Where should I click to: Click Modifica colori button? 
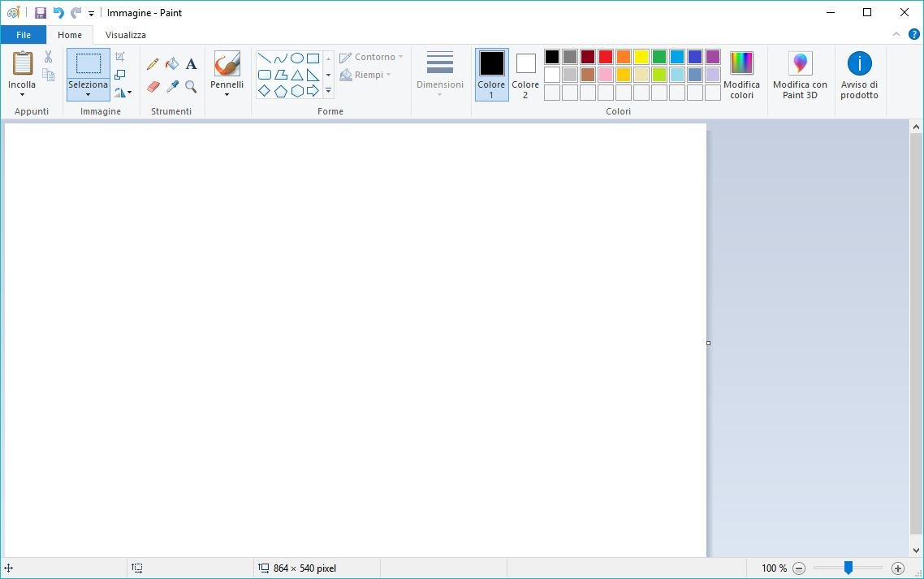tap(741, 75)
